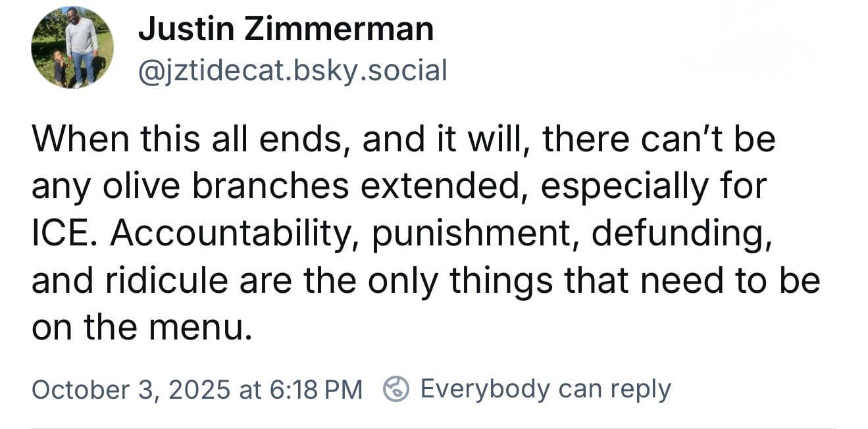The height and width of the screenshot is (429, 868).
Task: Open the @jztidecat.bsky.social handle link
Action: pos(292,70)
